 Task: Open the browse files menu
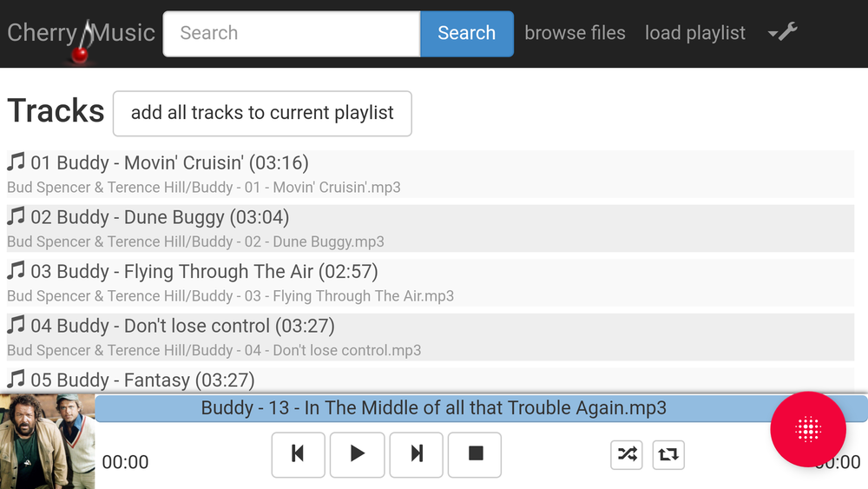click(575, 33)
